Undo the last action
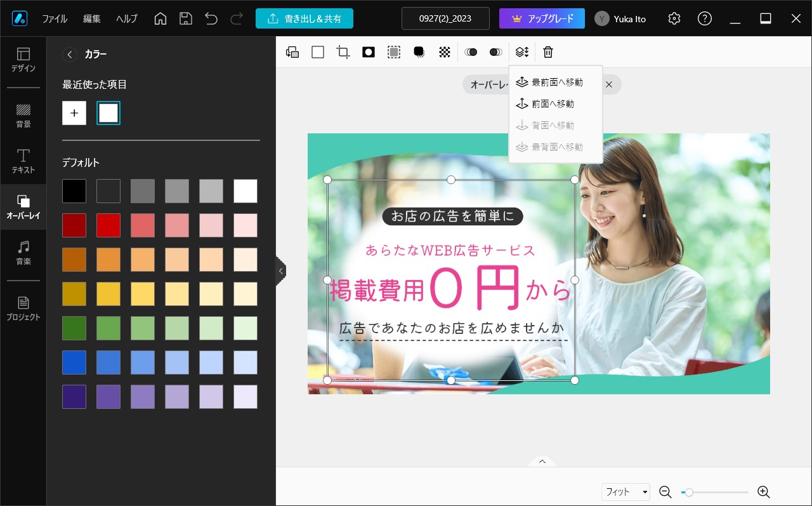 [x=211, y=18]
